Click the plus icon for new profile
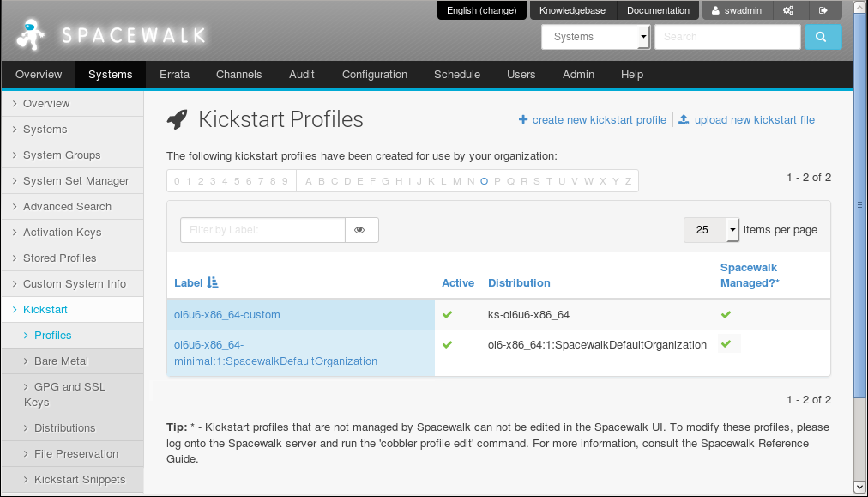The height and width of the screenshot is (497, 868). coord(523,119)
